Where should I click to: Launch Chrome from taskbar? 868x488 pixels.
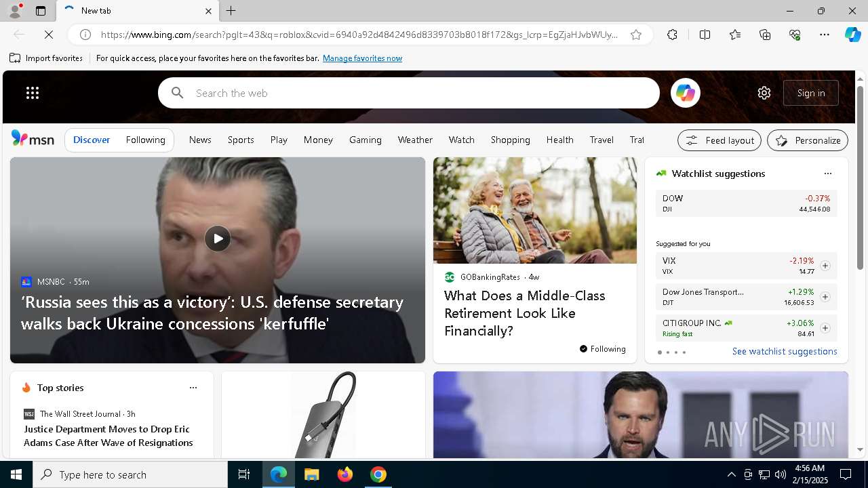click(x=378, y=474)
